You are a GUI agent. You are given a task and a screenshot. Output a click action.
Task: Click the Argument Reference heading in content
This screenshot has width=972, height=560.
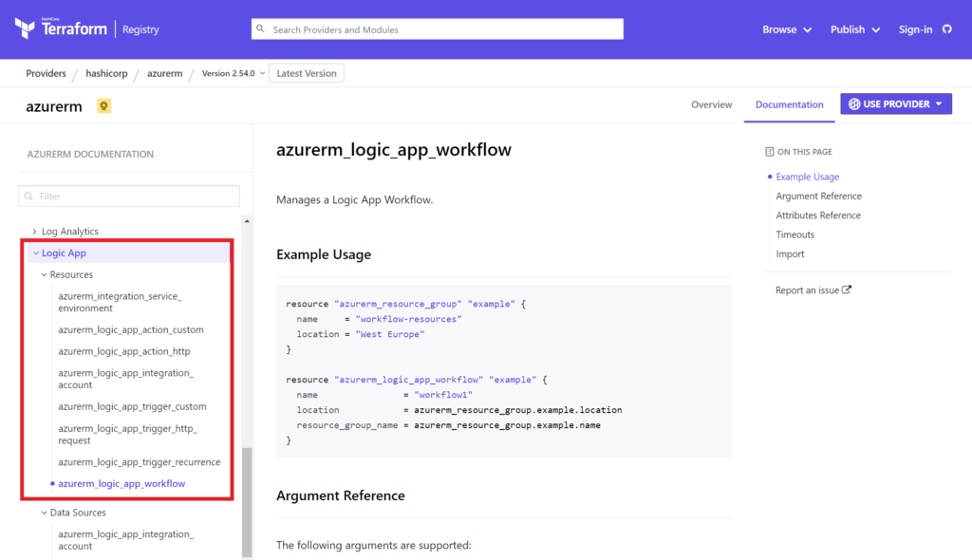[341, 495]
